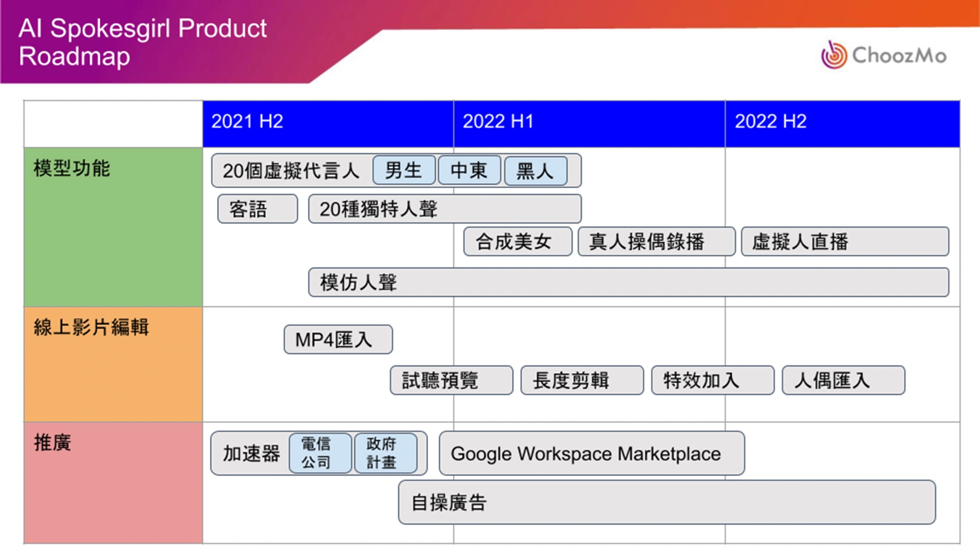Click the 黑人 sub-tag box

click(535, 171)
